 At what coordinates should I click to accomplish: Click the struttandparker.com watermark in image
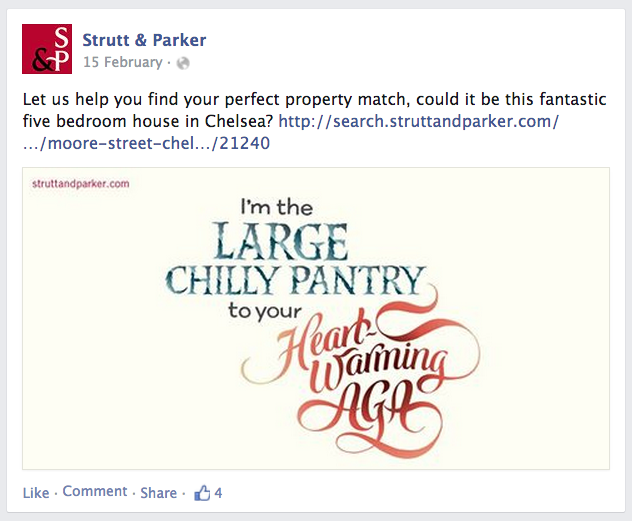[81, 183]
